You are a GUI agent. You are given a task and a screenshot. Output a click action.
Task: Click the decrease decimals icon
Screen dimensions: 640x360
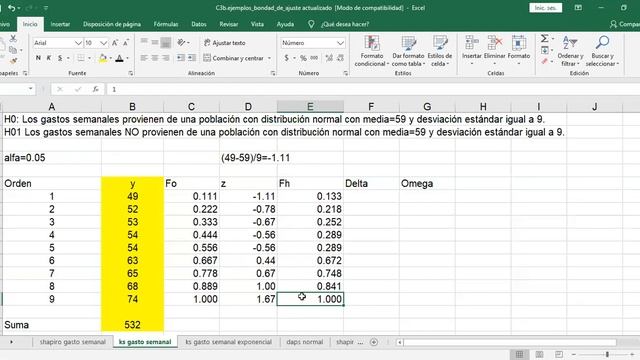pos(340,58)
